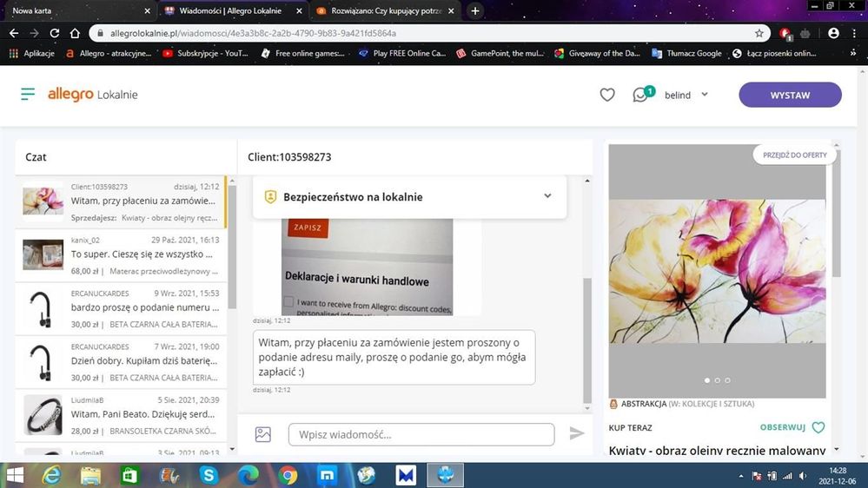Open Google Chrome from taskbar
This screenshot has height=488, width=868.
coord(288,475)
